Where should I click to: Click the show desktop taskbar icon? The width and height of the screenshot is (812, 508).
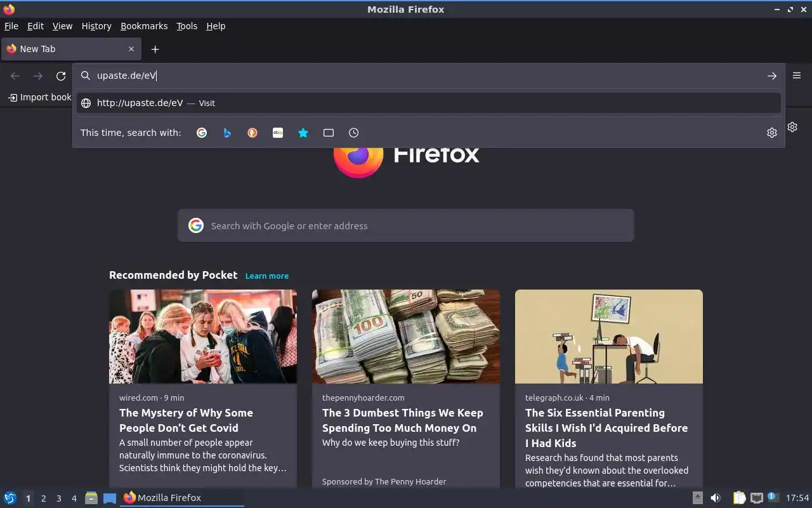pyautogui.click(x=110, y=498)
